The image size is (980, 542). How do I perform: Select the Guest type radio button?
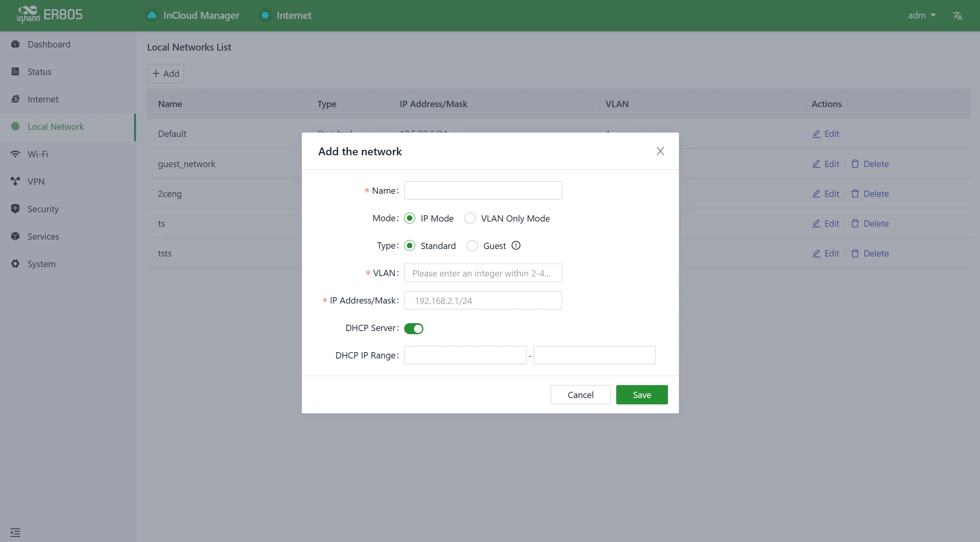[x=472, y=246]
